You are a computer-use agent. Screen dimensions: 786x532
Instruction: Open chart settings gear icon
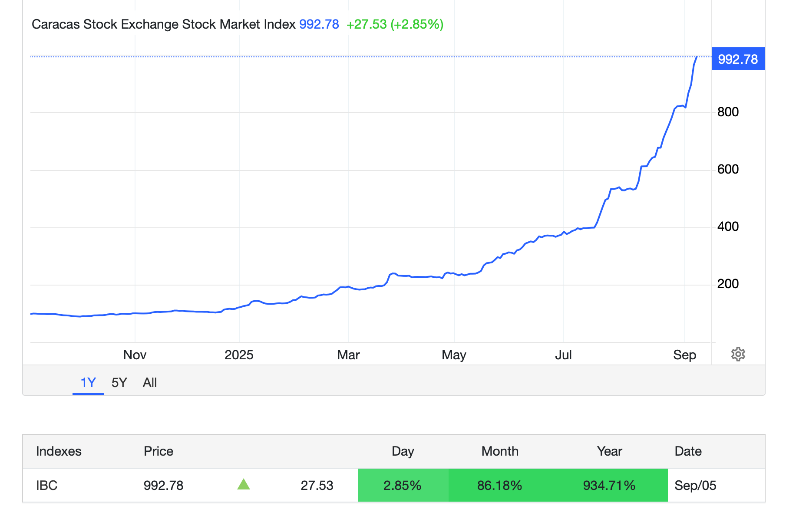tap(738, 354)
